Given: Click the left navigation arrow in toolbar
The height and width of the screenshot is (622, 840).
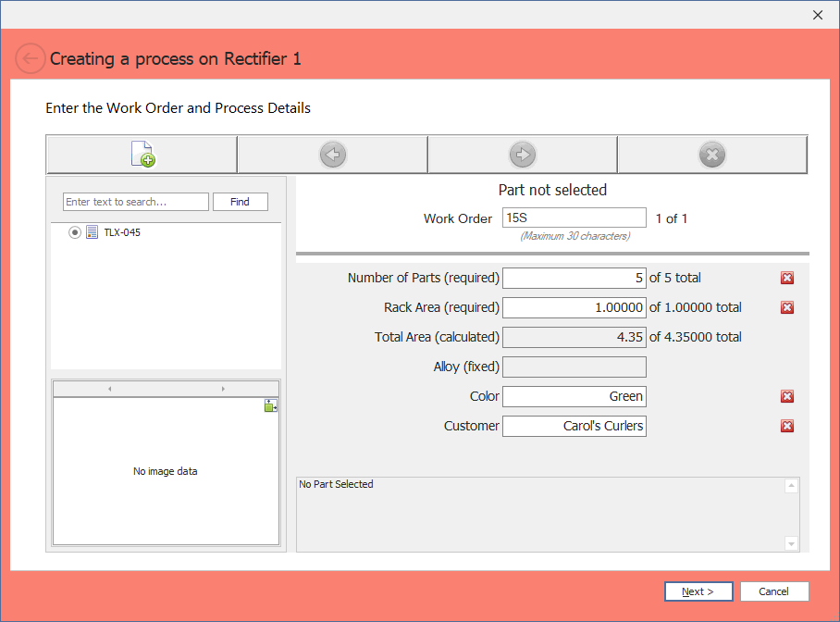Looking at the screenshot, I should (x=332, y=154).
